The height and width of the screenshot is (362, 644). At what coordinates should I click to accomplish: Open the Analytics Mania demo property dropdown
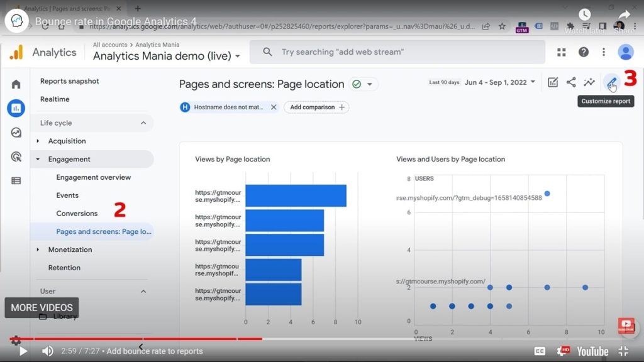pyautogui.click(x=166, y=56)
